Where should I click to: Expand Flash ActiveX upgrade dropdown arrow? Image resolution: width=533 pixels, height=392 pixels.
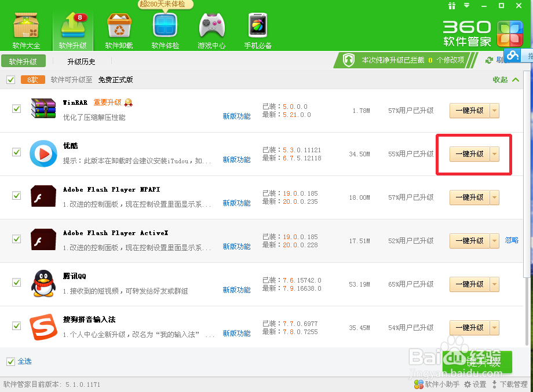[495, 241]
